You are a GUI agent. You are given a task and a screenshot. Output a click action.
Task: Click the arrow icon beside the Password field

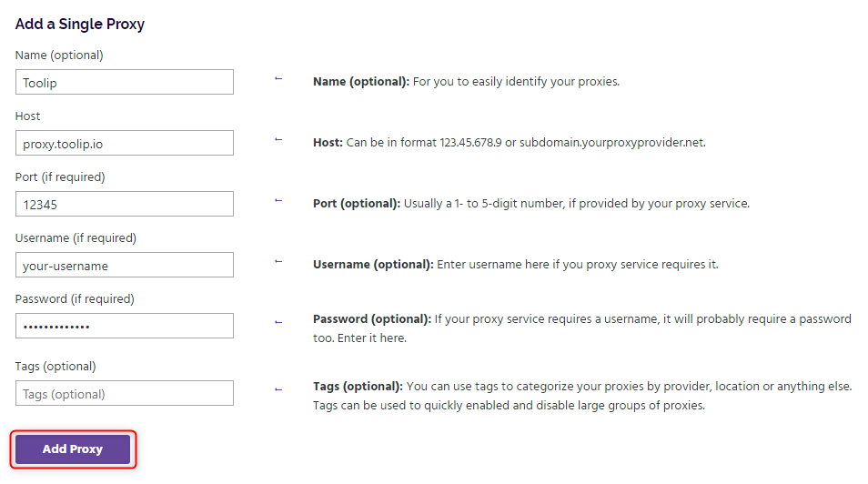tap(278, 320)
